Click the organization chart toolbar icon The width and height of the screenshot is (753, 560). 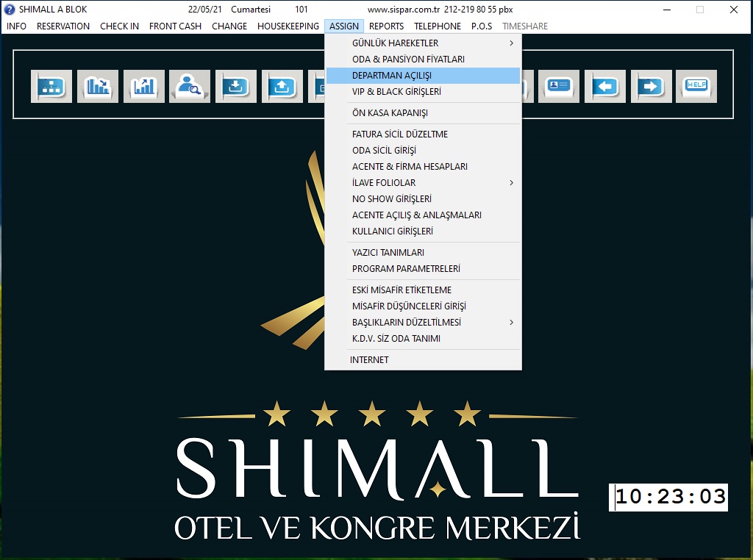(51, 87)
